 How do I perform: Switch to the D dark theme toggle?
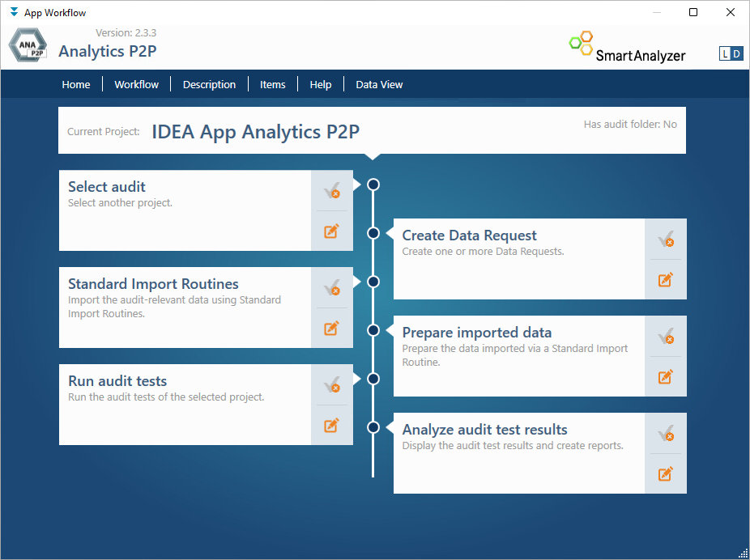point(737,54)
